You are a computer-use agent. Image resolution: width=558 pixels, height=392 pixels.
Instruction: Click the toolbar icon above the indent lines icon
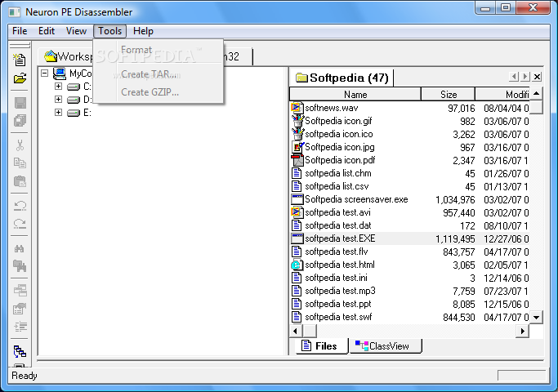click(x=20, y=309)
